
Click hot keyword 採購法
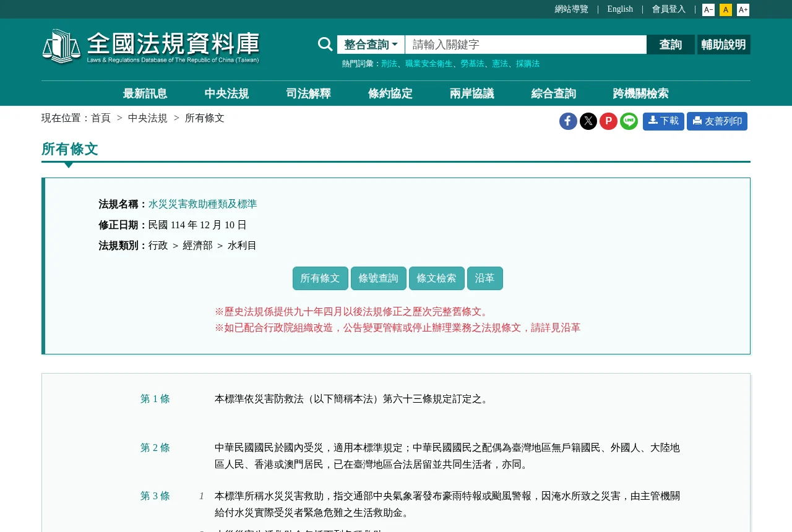tap(528, 64)
